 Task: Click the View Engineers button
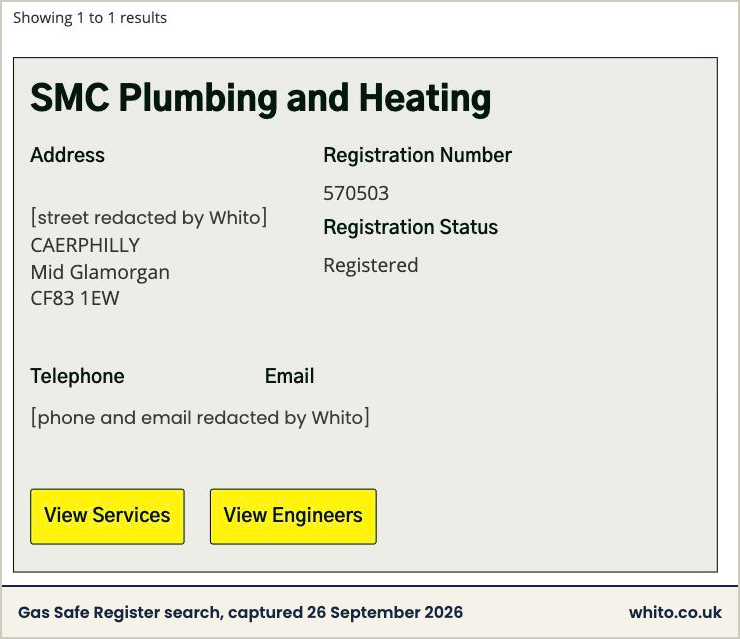[x=293, y=516]
